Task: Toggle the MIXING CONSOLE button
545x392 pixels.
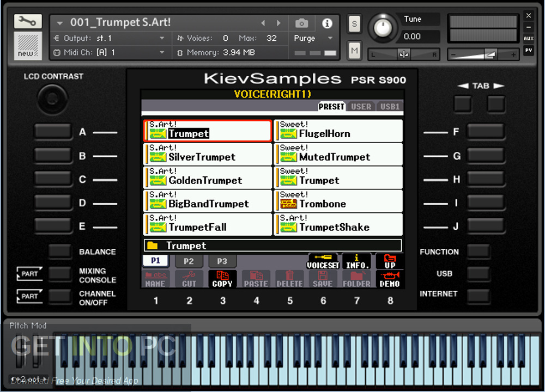Action: (60, 274)
